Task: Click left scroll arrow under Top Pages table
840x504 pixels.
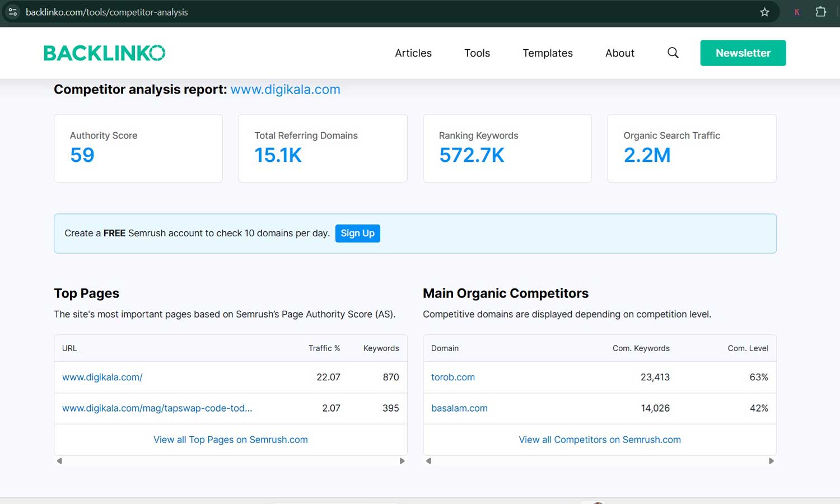Action: [x=59, y=461]
